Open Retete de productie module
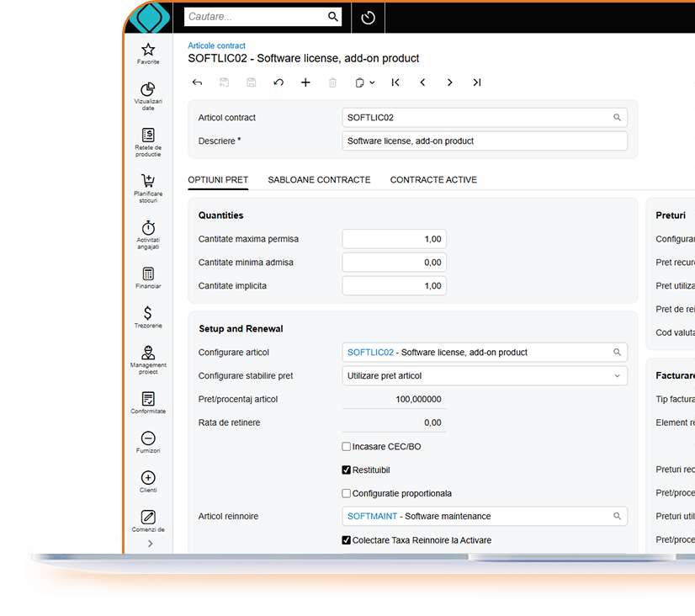 tap(148, 136)
